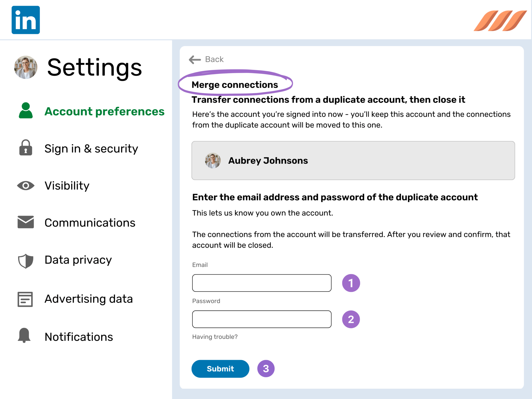This screenshot has width=532, height=399.
Task: Click the LinkedIn logo icon
Action: pos(25,19)
